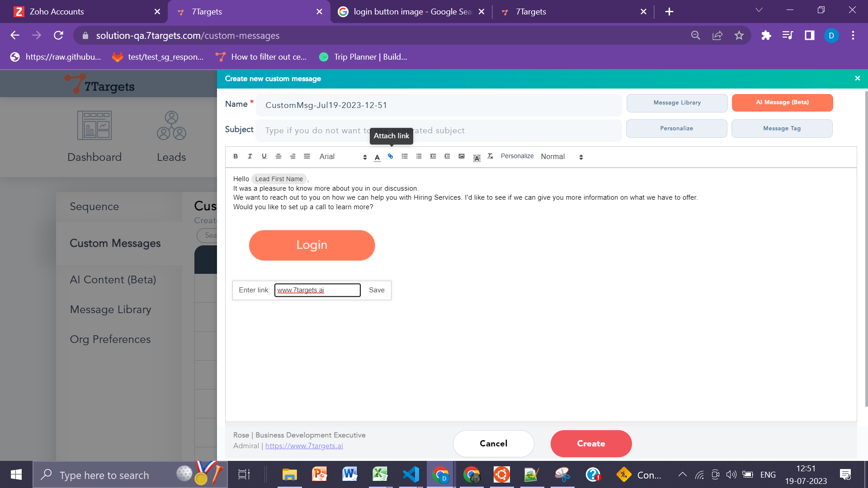This screenshot has height=488, width=868.
Task: Toggle italic formatting in editor toolbar
Action: [250, 156]
